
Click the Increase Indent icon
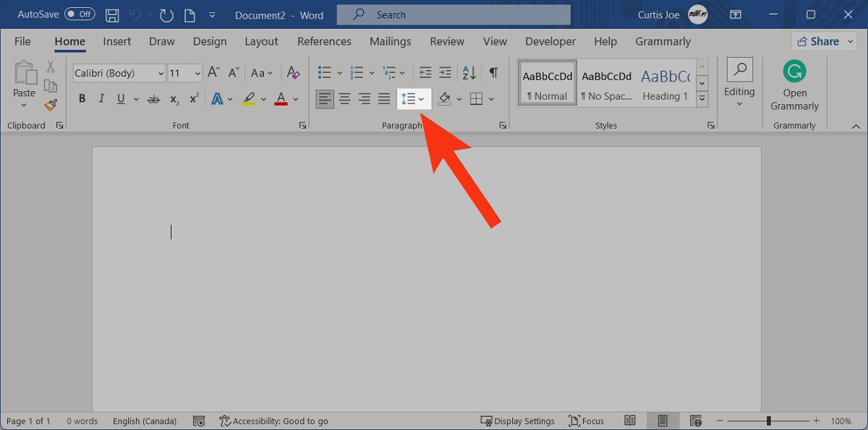pyautogui.click(x=445, y=73)
